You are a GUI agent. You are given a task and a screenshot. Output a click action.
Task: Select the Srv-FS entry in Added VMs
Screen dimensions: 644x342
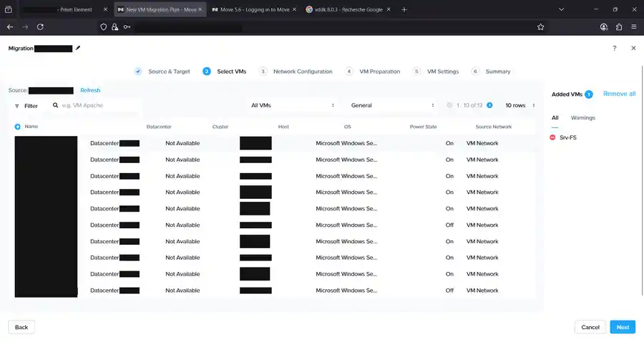tap(568, 137)
